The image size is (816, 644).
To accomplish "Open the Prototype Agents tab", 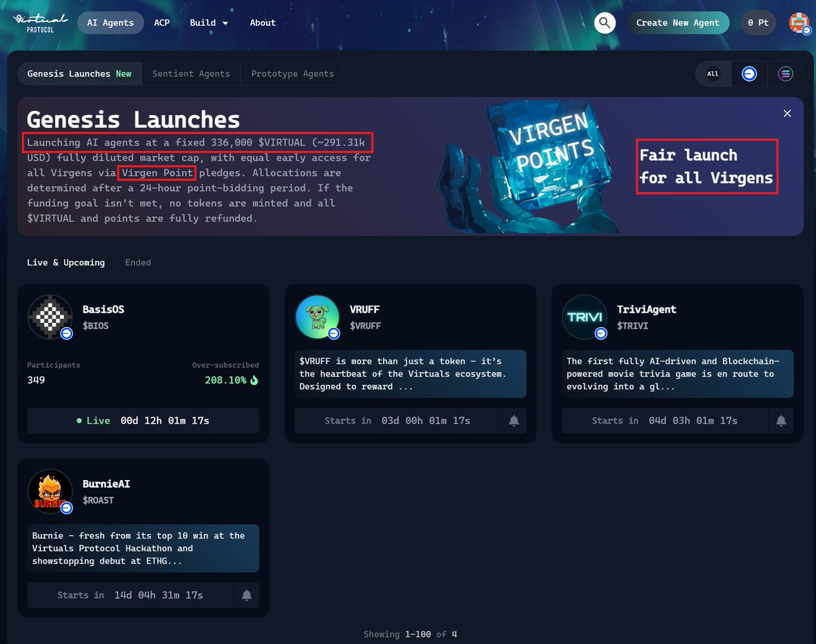I will pyautogui.click(x=292, y=73).
